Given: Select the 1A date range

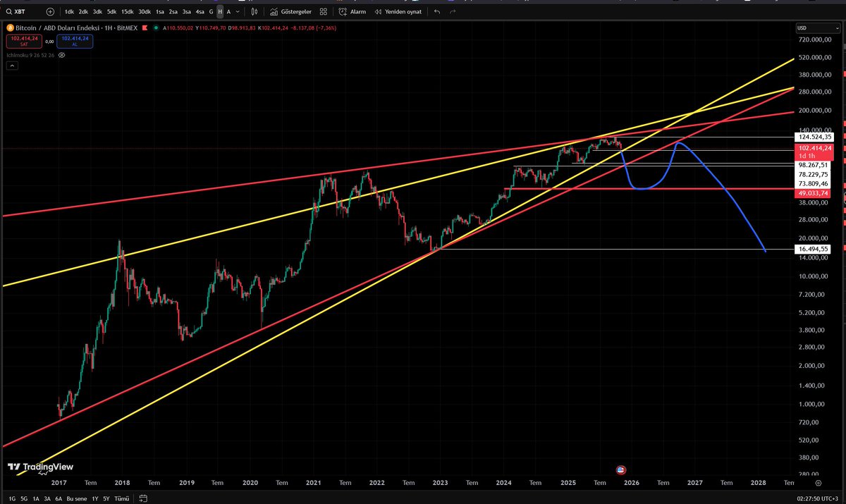Looking at the screenshot, I should click(x=35, y=498).
